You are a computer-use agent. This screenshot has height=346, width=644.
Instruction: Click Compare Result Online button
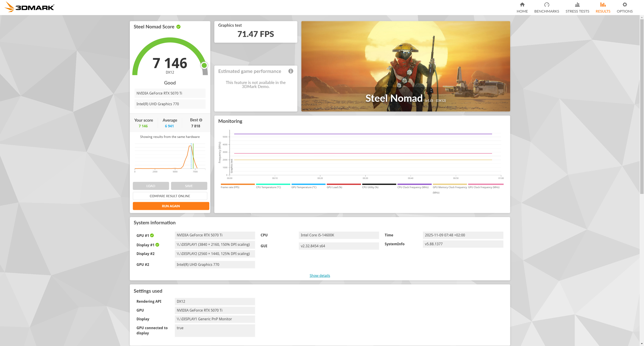click(x=170, y=196)
